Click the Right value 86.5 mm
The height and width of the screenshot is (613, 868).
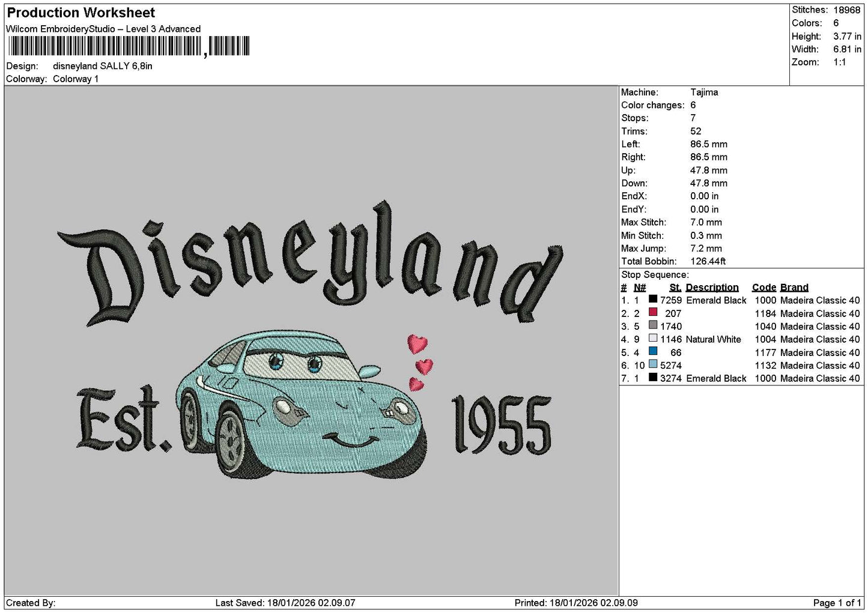(x=709, y=157)
